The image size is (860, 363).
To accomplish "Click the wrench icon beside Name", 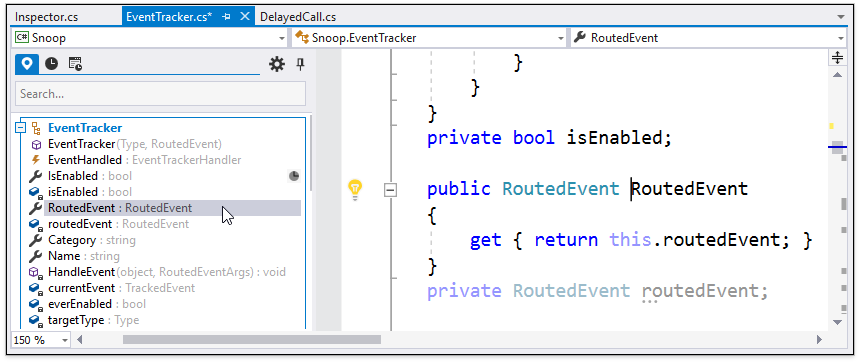I will coord(36,256).
